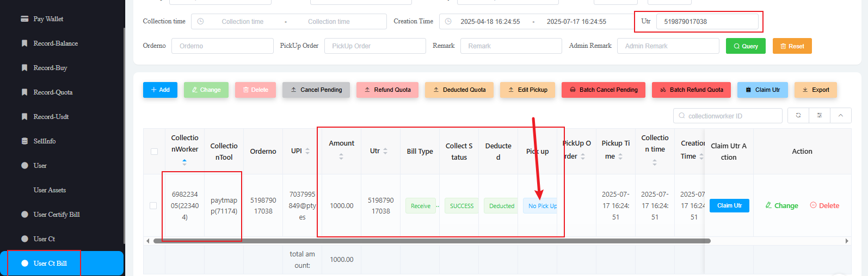This screenshot has width=868, height=276.
Task: Click the clock icon in Creation Time
Action: pyautogui.click(x=448, y=22)
